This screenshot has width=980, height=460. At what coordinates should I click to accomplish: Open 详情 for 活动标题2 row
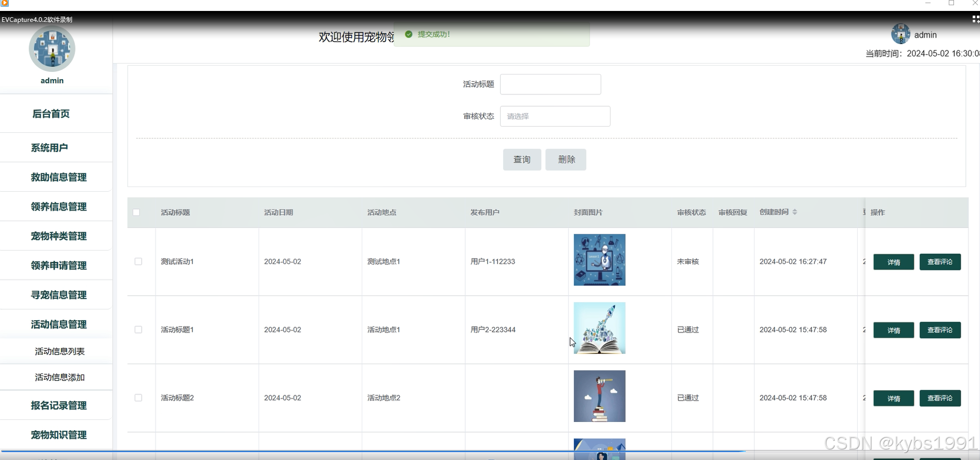pos(894,399)
